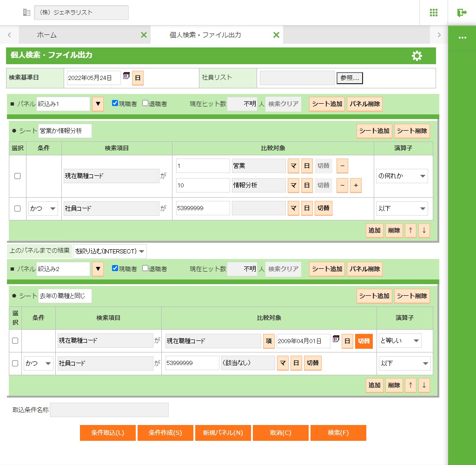
Task: Click the minus icon on 営業 row
Action: click(342, 166)
